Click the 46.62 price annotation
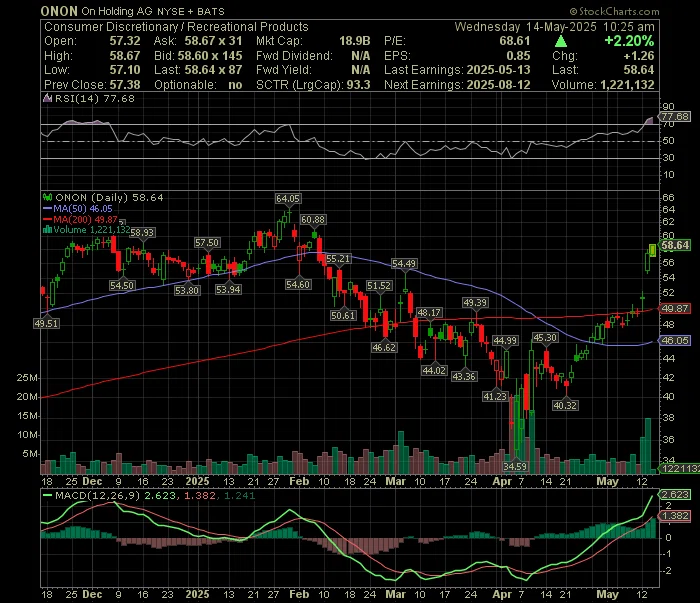This screenshot has height=603, width=700. tap(384, 347)
